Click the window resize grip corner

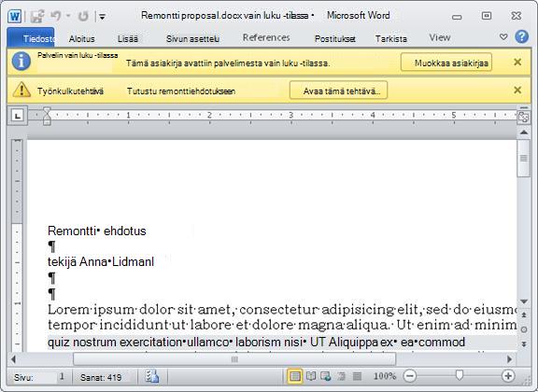(527, 380)
